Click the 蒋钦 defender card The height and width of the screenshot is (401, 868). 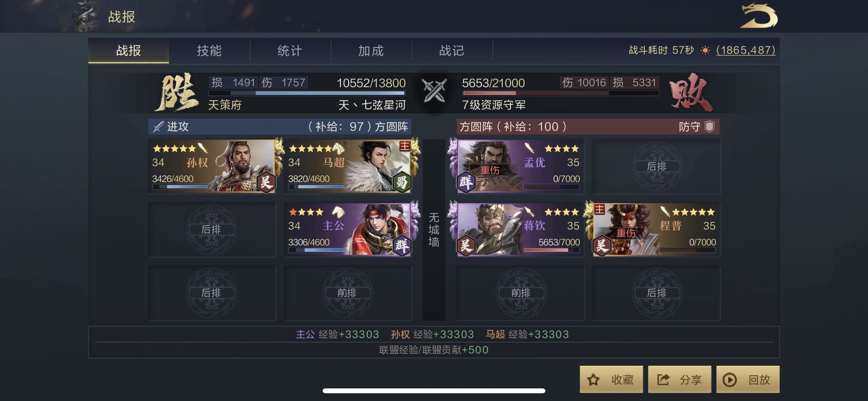(x=521, y=230)
